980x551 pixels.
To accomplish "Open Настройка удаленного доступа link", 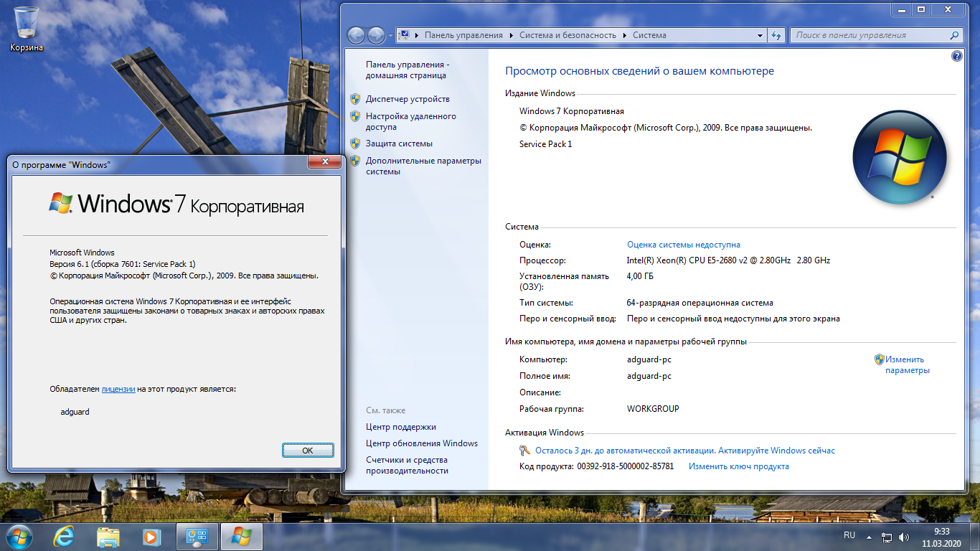I will pyautogui.click(x=411, y=121).
